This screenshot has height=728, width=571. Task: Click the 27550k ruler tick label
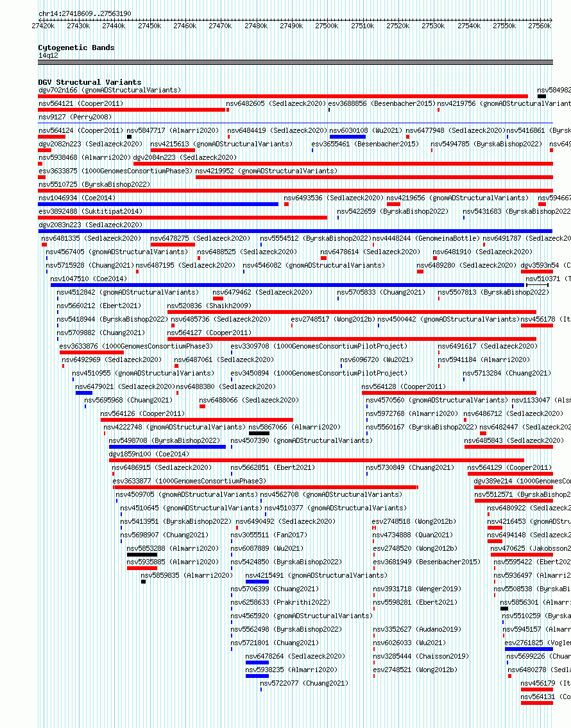pos(504,26)
